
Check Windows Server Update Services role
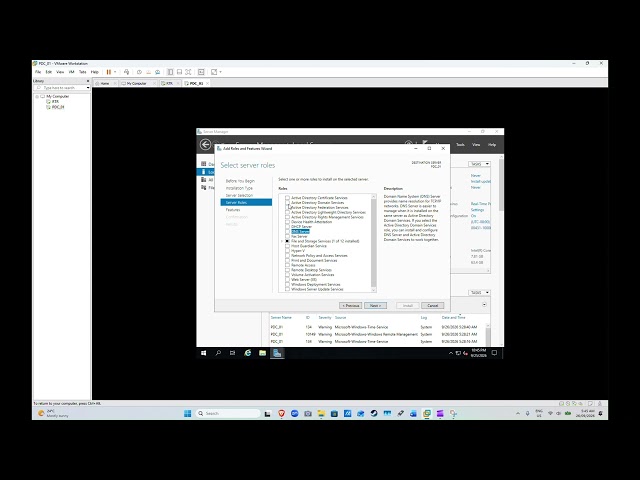point(287,289)
